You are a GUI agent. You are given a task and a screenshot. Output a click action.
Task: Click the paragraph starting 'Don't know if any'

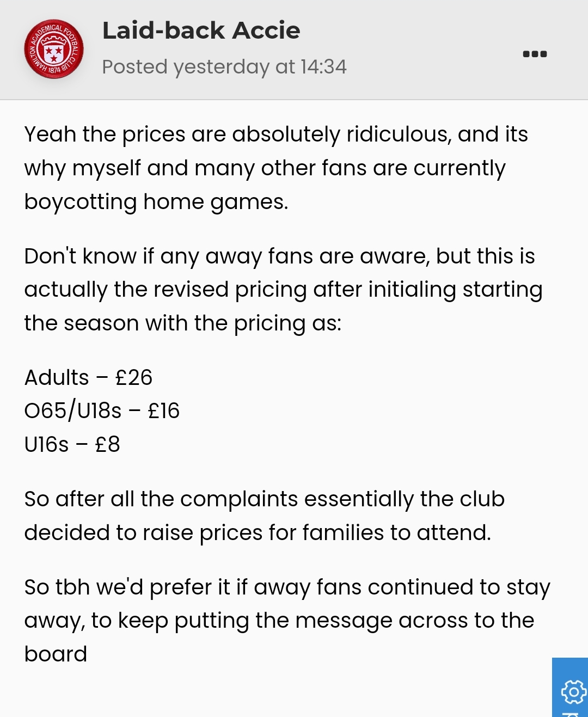[x=283, y=290]
